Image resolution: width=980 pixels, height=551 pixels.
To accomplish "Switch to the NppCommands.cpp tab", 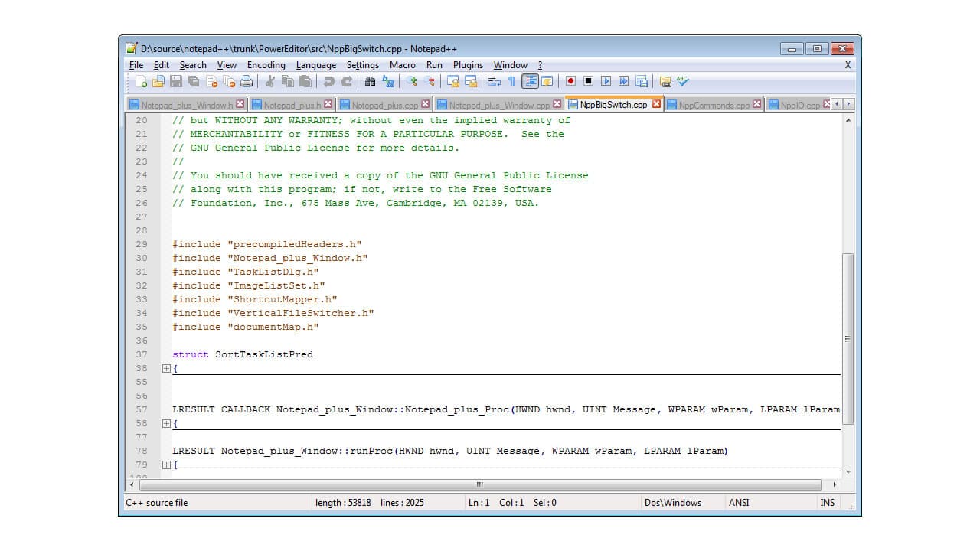I will (714, 105).
